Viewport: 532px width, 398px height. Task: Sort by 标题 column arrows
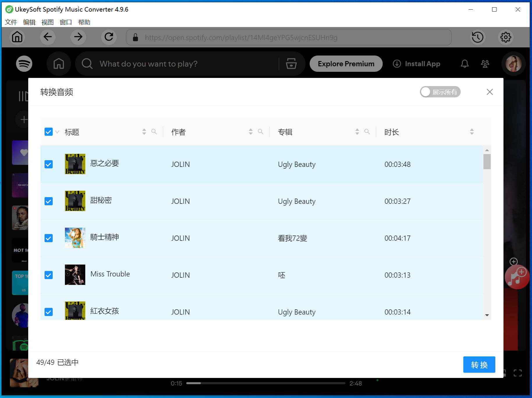point(144,132)
